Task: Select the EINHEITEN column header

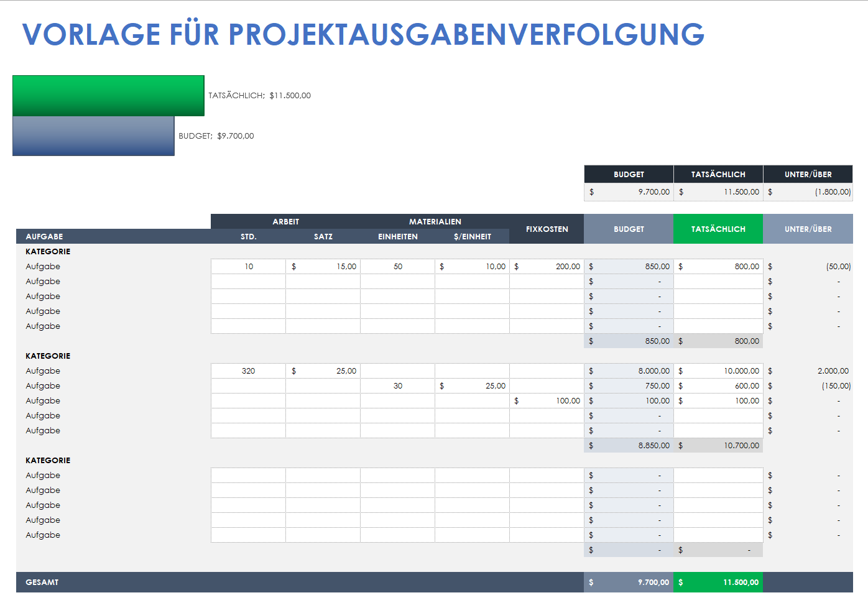Action: tap(397, 236)
